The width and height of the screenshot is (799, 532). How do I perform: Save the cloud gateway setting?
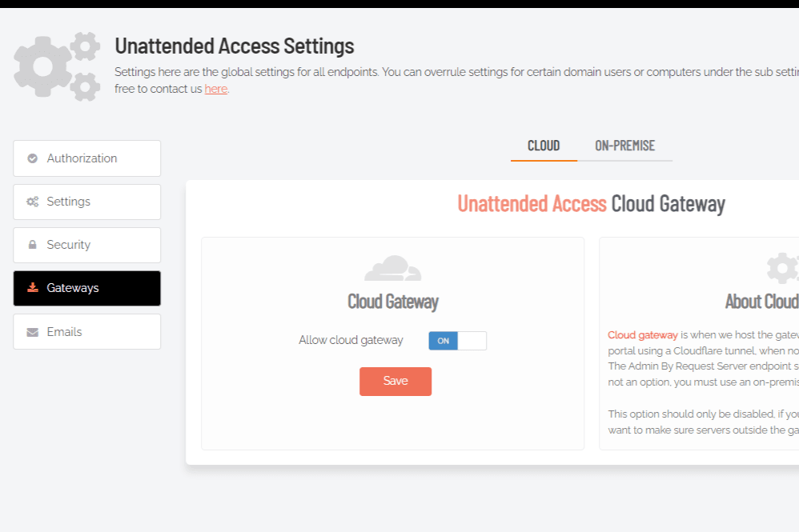click(x=395, y=382)
